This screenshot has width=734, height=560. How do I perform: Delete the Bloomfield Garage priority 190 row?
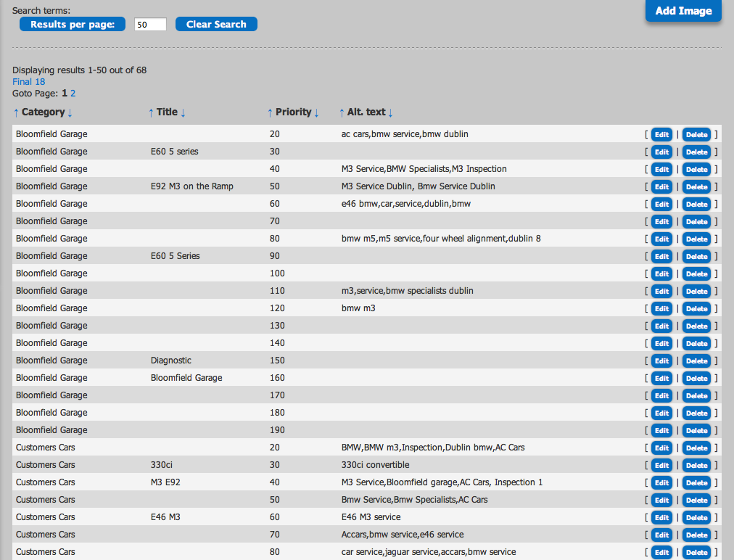pos(696,430)
